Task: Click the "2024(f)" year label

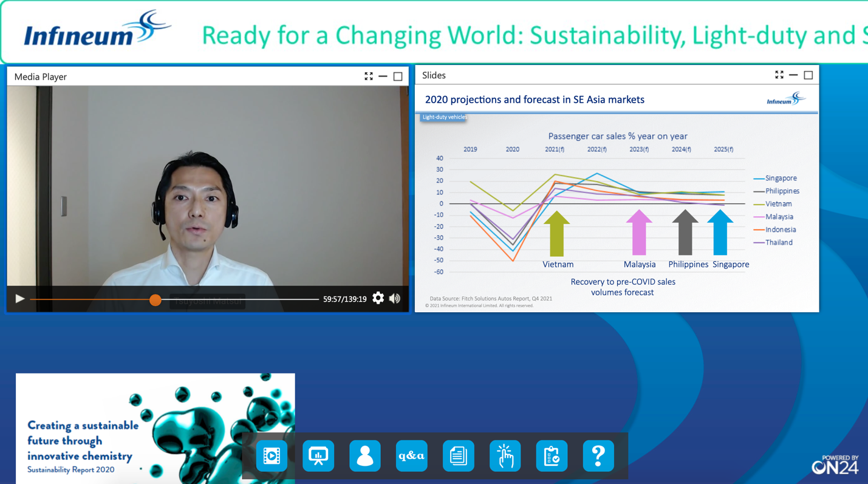Action: click(681, 149)
